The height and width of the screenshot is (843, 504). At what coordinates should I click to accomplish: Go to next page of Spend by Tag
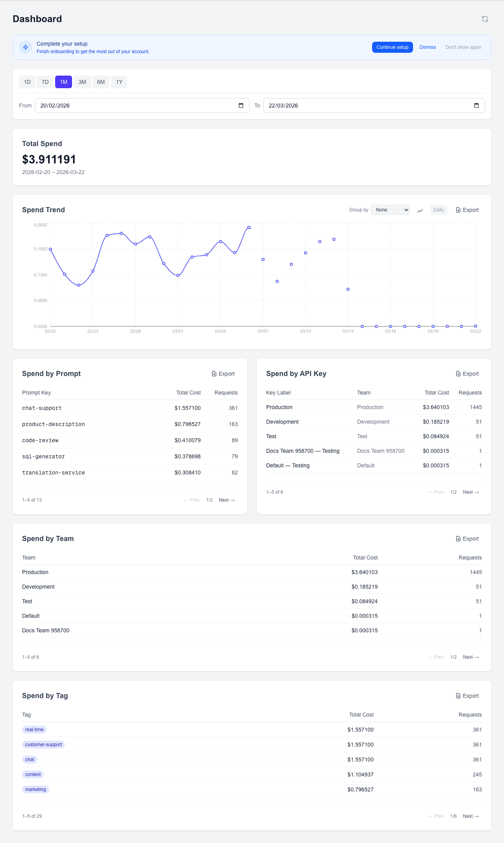point(471,816)
